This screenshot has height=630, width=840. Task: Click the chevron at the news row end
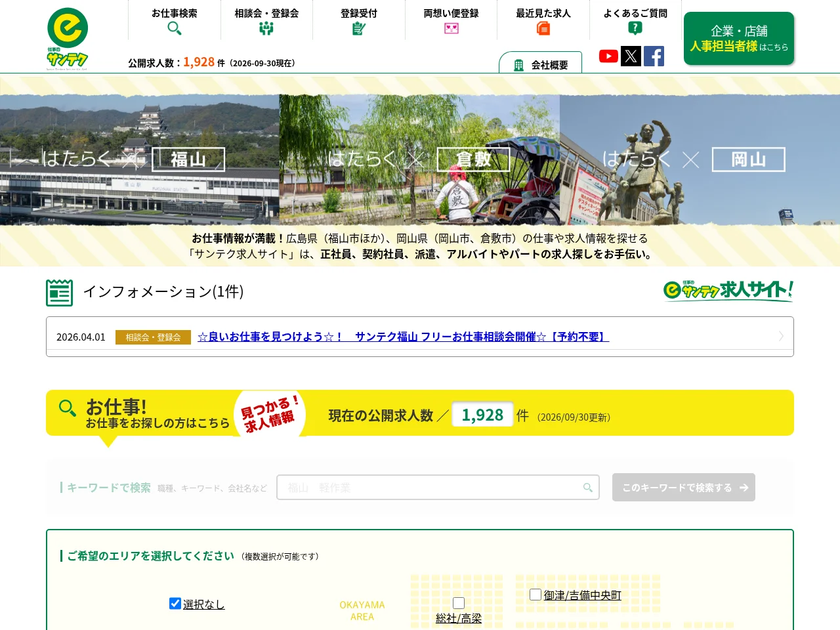(781, 336)
